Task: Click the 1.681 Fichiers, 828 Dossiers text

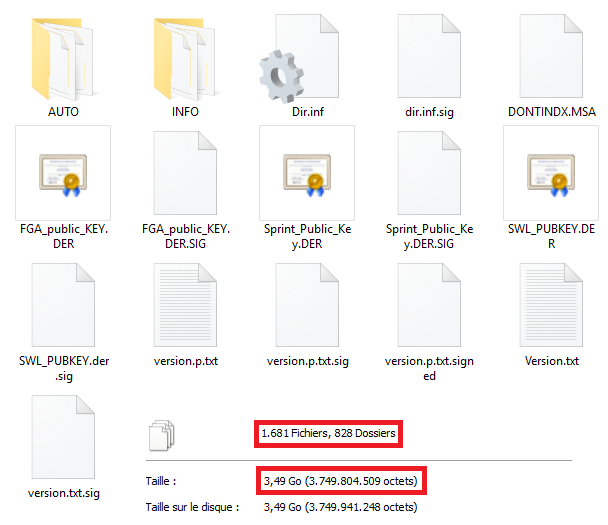Action: pos(328,433)
